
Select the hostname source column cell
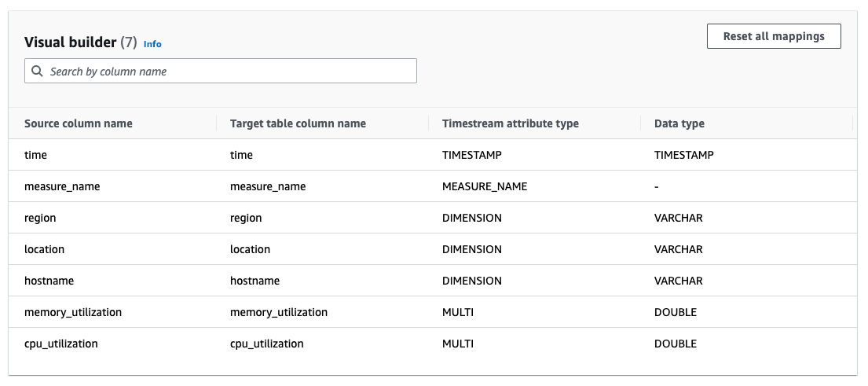point(49,281)
